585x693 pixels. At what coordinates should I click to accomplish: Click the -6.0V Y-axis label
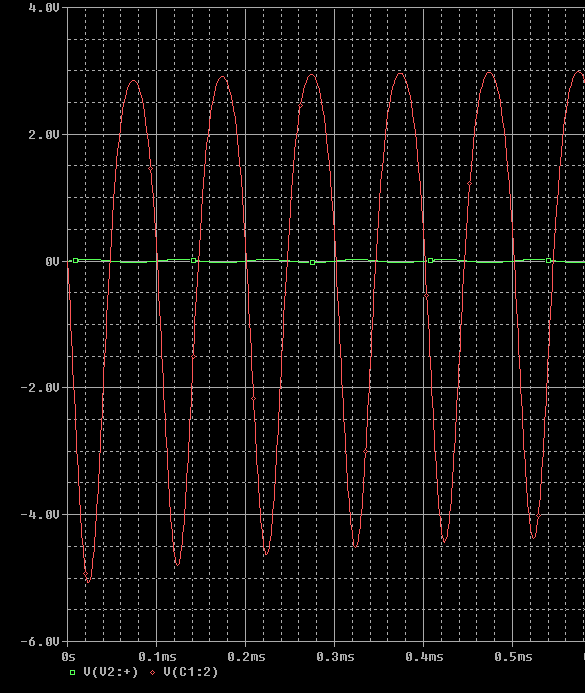(x=40, y=642)
